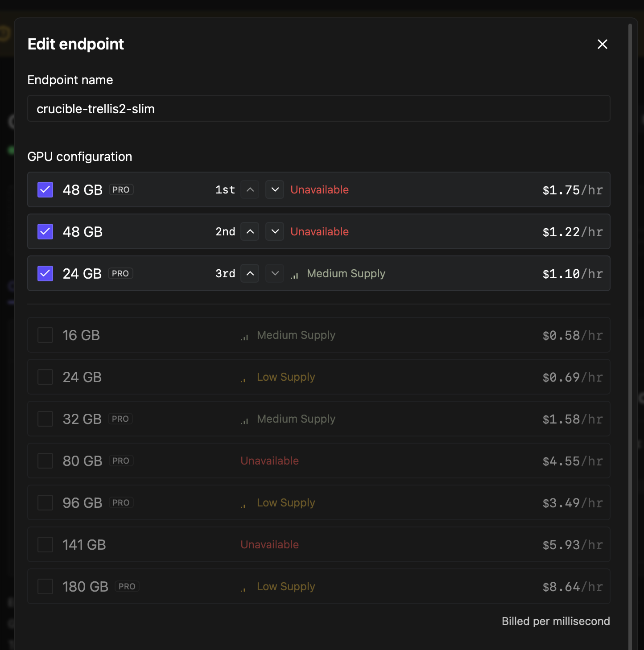Move 1st priority 48 GB PRO down
The width and height of the screenshot is (644, 650).
pos(275,189)
